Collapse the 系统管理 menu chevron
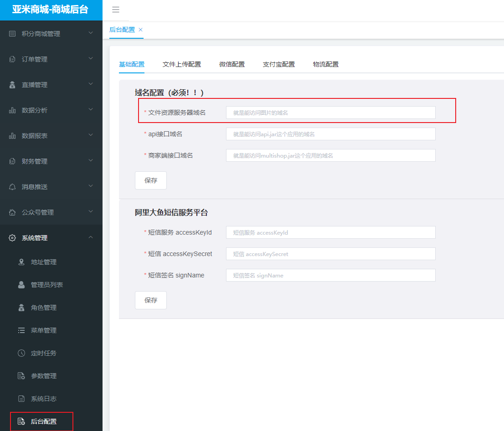This screenshot has width=504, height=431. [91, 237]
